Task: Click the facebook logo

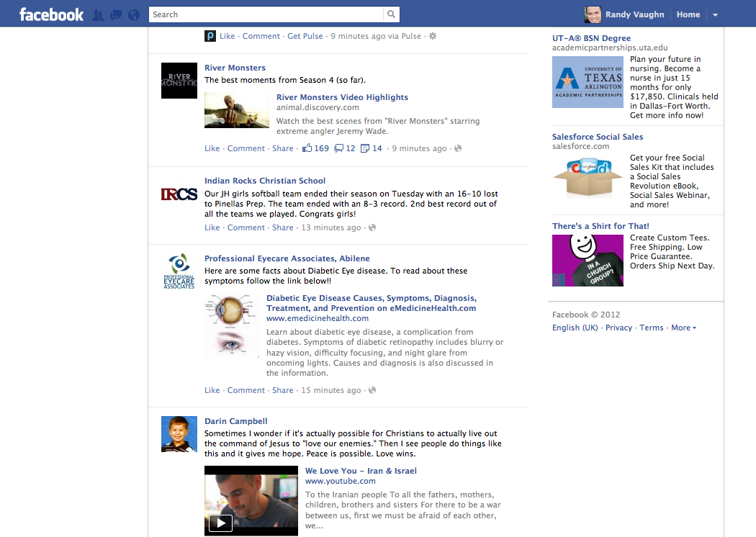Action: pos(51,14)
